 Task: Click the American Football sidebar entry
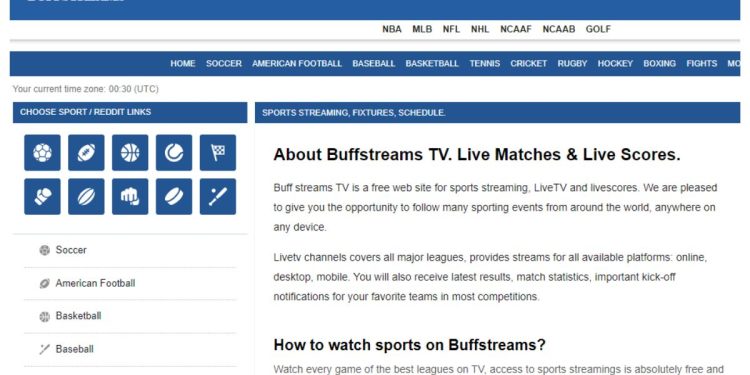point(95,283)
